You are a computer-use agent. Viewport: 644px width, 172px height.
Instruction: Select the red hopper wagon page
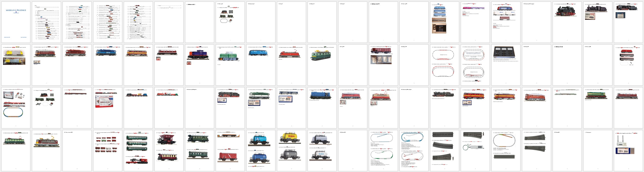169,150
